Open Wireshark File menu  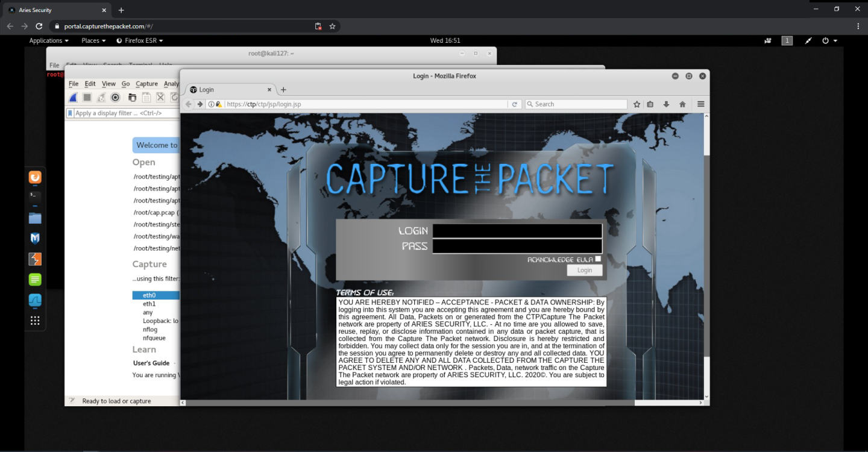coord(74,84)
